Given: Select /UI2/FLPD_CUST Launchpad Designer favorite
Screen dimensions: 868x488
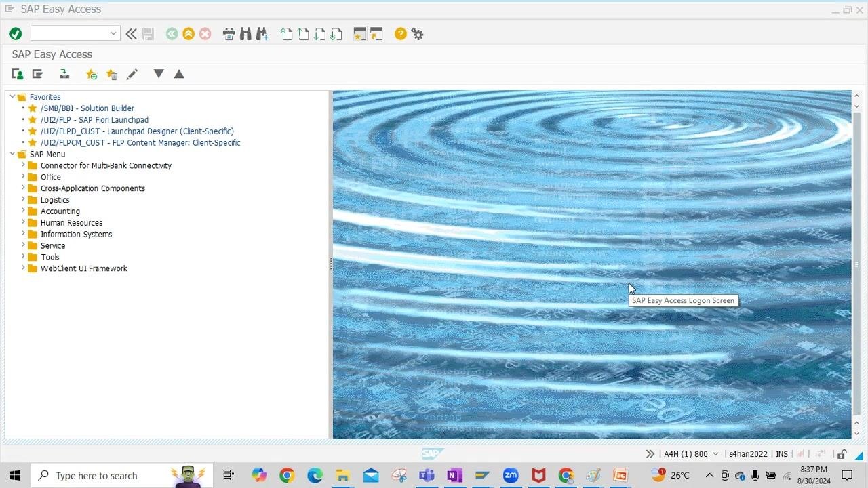Looking at the screenshot, I should tap(137, 131).
